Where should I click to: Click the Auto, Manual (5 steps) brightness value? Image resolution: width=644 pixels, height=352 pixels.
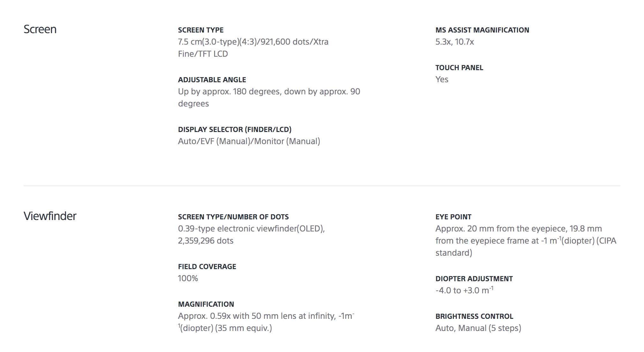pos(478,328)
